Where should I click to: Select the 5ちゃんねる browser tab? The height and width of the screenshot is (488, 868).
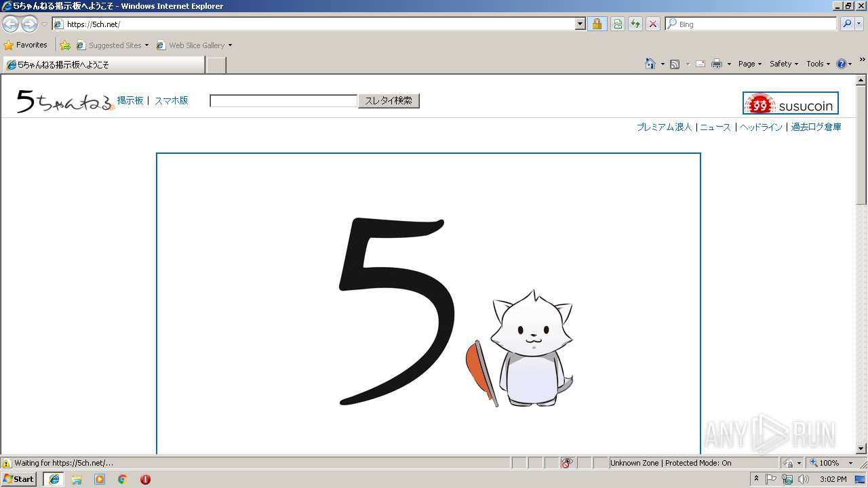click(x=103, y=65)
